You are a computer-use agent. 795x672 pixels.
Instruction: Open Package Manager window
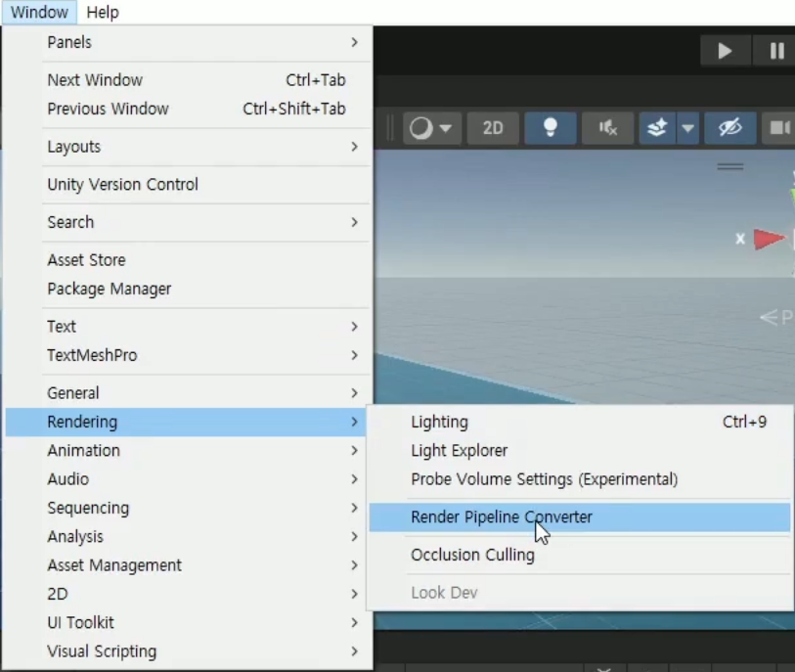tap(189, 290)
